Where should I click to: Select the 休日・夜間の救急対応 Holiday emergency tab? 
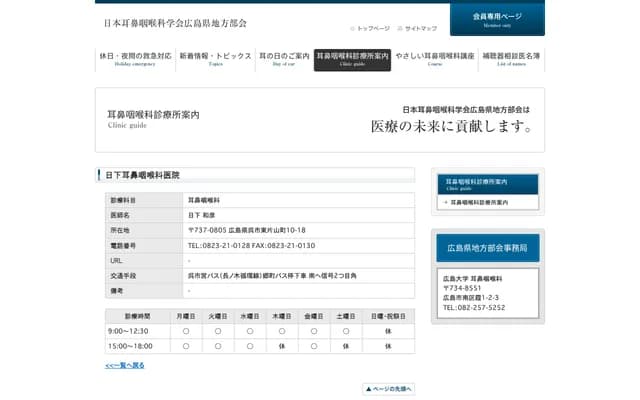click(x=135, y=59)
